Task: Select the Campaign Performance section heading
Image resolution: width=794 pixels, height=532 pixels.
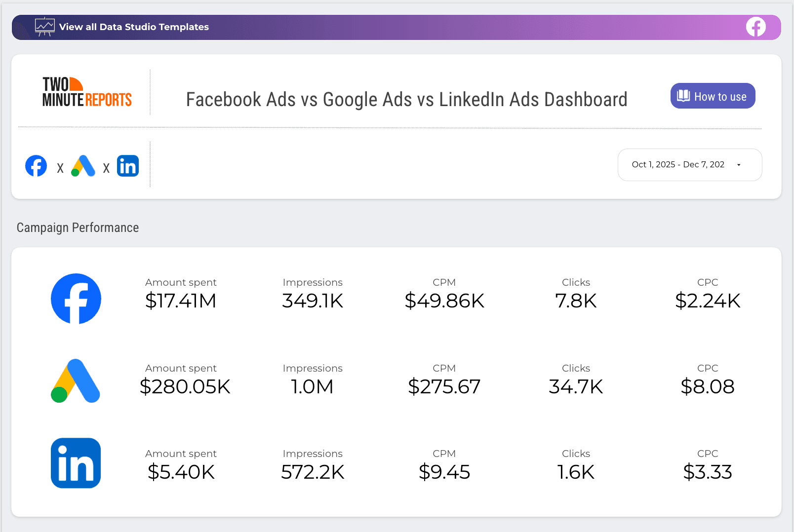Action: pyautogui.click(x=78, y=228)
